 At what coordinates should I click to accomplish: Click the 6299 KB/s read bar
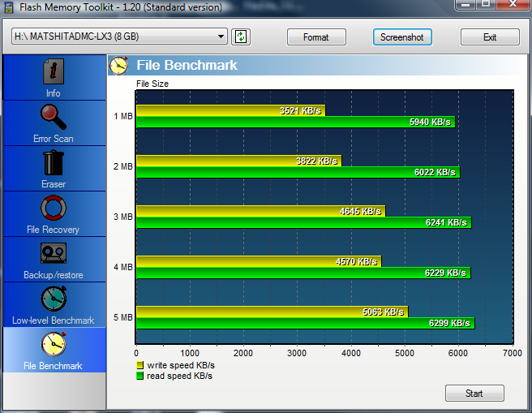(x=306, y=323)
